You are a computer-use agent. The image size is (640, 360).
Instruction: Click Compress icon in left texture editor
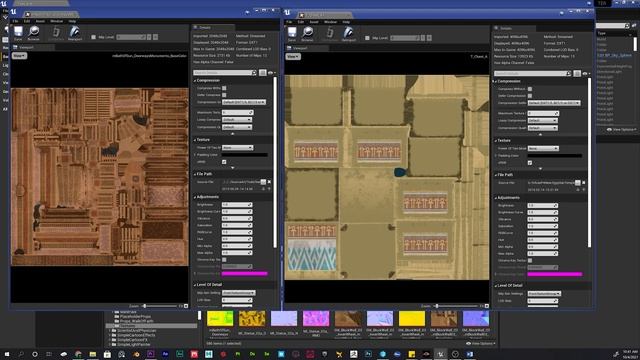click(x=56, y=31)
